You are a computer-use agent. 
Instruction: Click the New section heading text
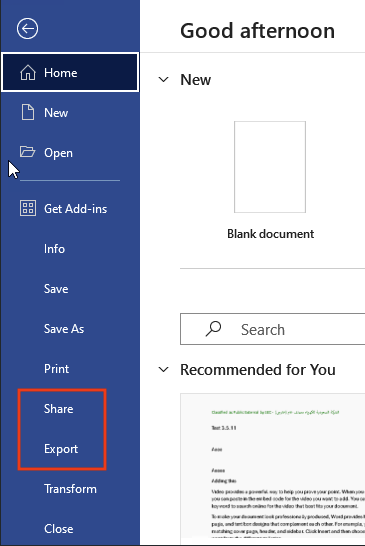point(195,80)
